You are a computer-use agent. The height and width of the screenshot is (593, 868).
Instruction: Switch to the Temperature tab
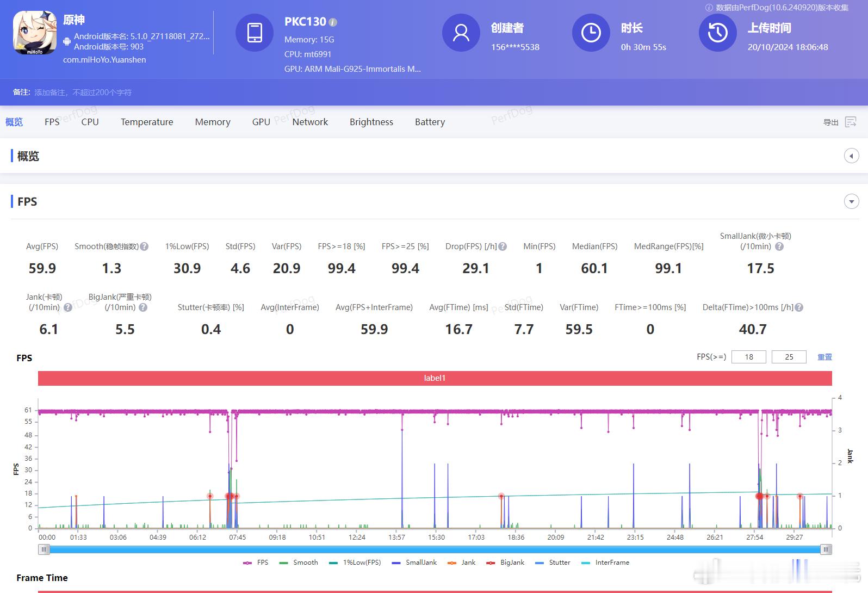pyautogui.click(x=147, y=122)
